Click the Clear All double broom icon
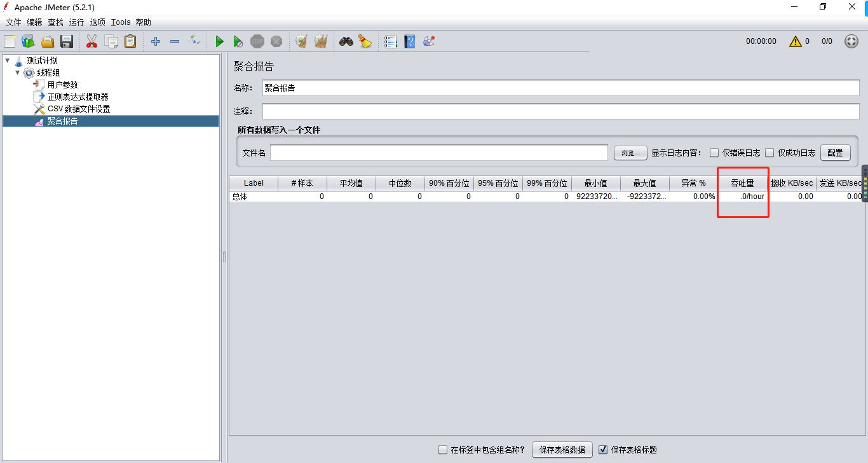The height and width of the screenshot is (463, 868). click(x=320, y=41)
